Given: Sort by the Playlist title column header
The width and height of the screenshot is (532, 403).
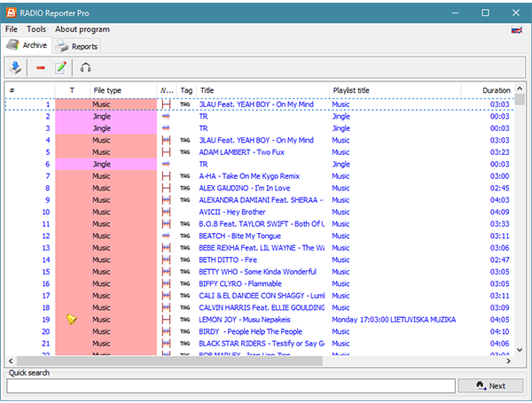Looking at the screenshot, I should [x=395, y=90].
